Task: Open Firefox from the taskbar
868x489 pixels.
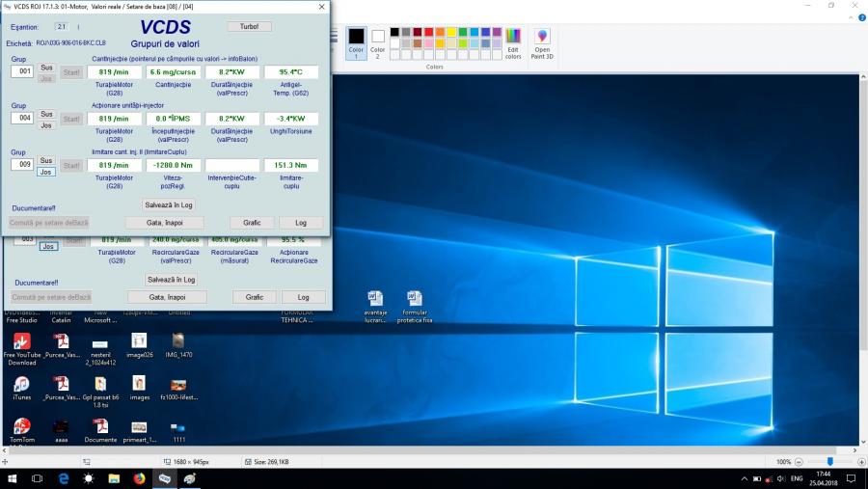Action: pyautogui.click(x=139, y=478)
